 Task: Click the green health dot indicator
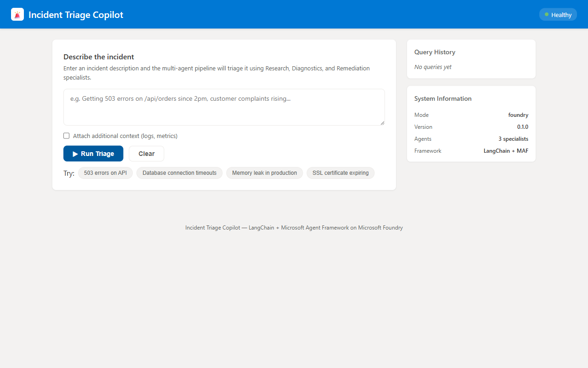pos(547,14)
